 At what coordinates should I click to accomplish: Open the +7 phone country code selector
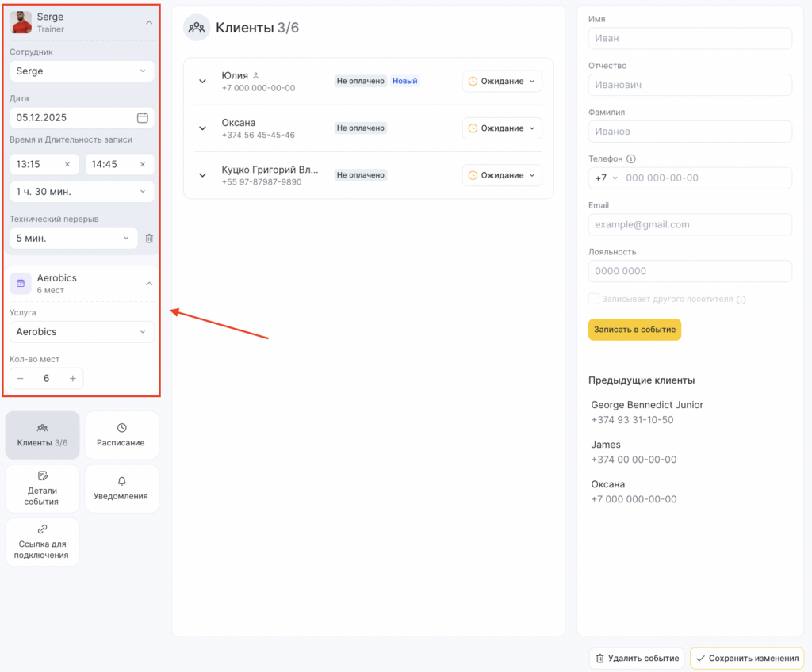tap(606, 178)
